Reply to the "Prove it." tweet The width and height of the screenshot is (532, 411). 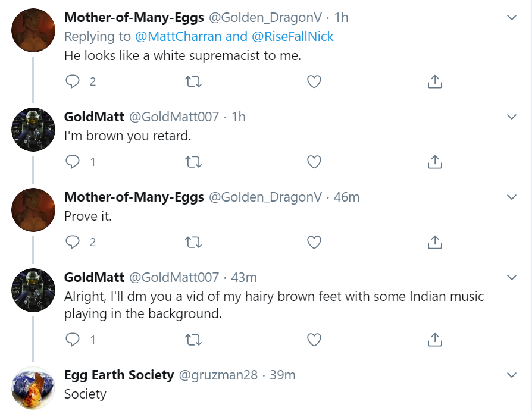[73, 242]
